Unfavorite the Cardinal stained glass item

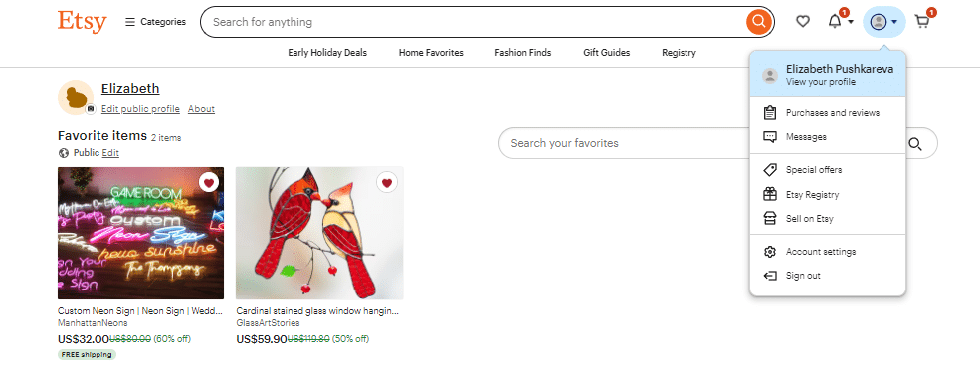point(387,183)
